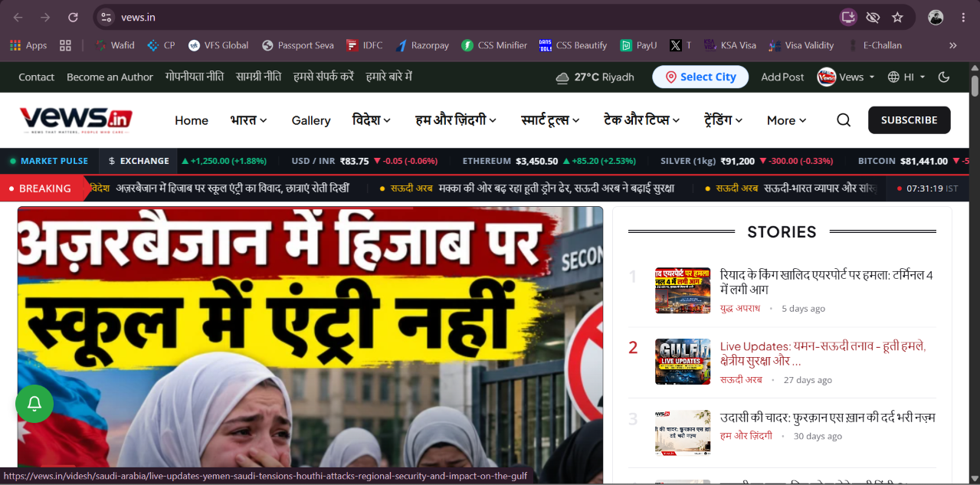980x485 pixels.
Task: Open the X bookmark labeled T
Action: [680, 45]
